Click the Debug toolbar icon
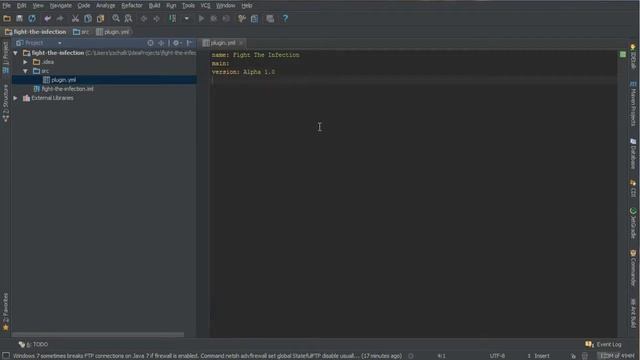Image resolution: width=640 pixels, height=360 pixels. pyautogui.click(x=213, y=18)
